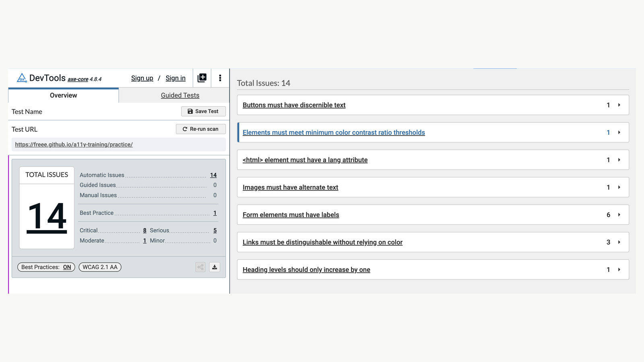
Task: Expand arrow for html lang attribute issue
Action: pyautogui.click(x=619, y=160)
